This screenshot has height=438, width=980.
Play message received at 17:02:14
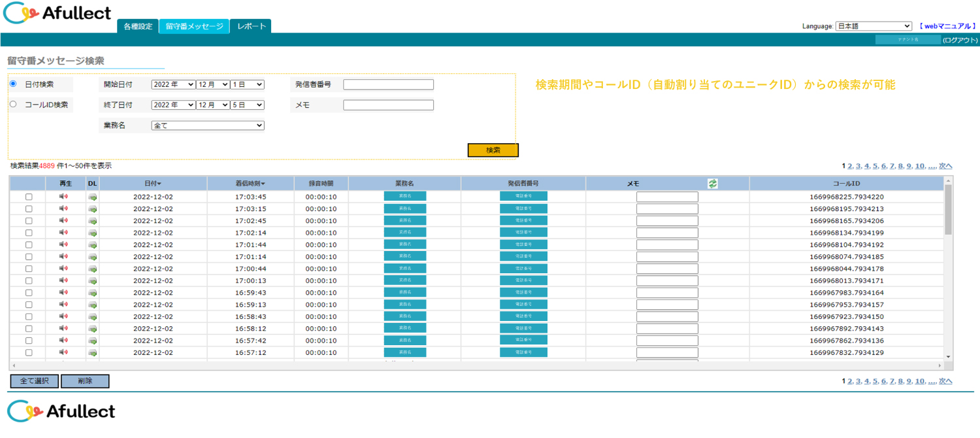click(63, 232)
